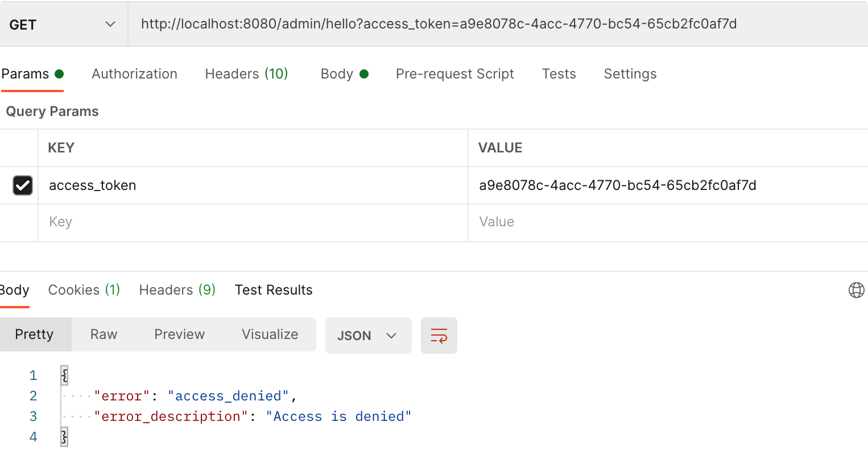Switch response view to Preview

point(179,334)
